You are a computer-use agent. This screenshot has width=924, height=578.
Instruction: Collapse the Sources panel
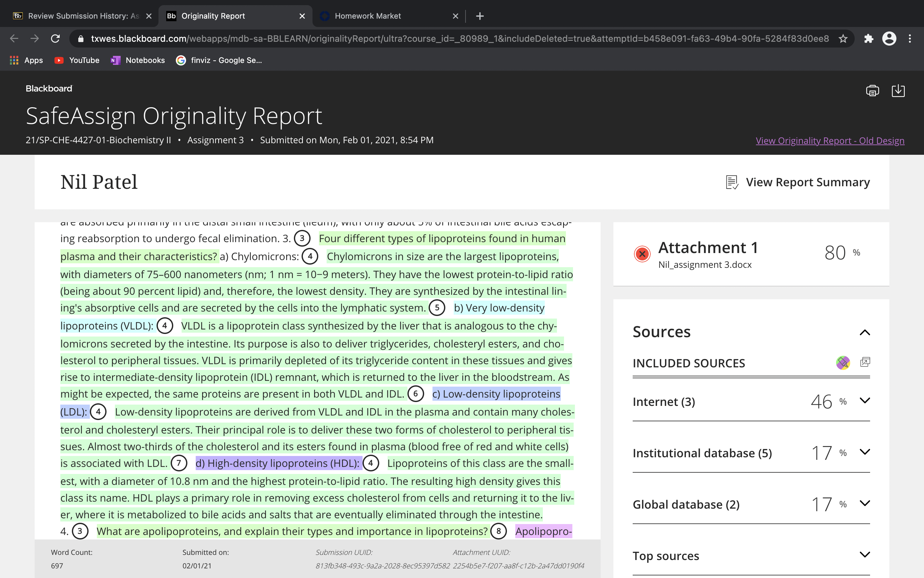click(864, 332)
